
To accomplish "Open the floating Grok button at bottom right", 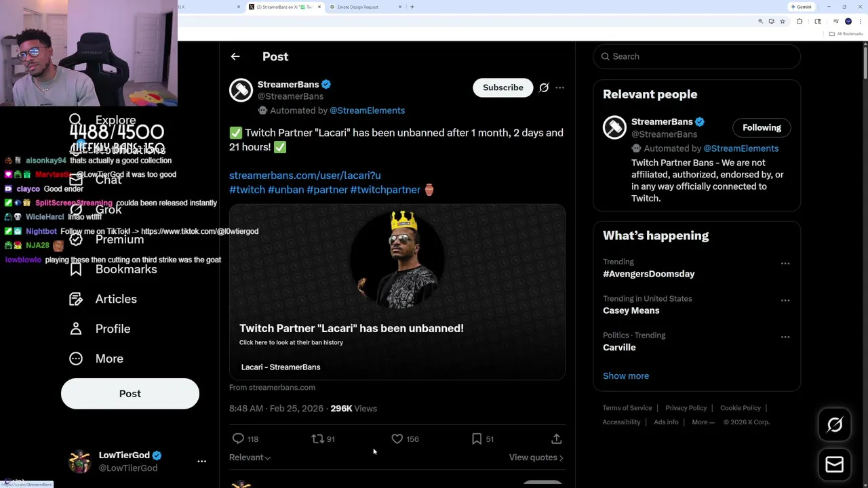I will [x=835, y=425].
